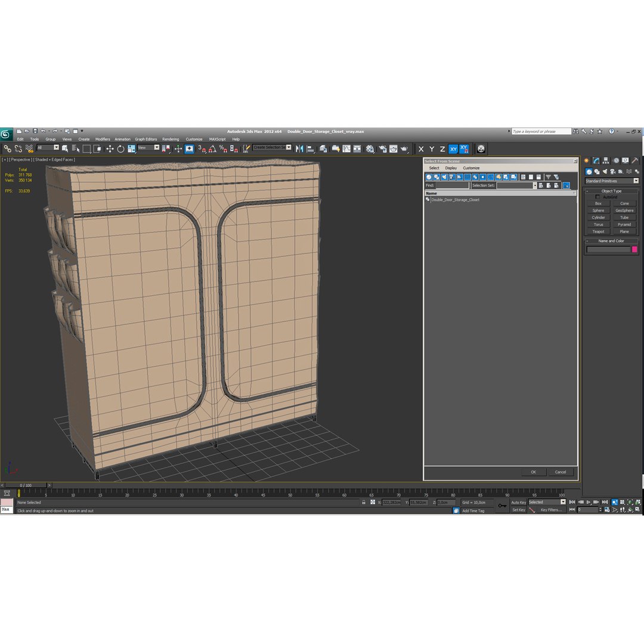The height and width of the screenshot is (644, 644).
Task: Open the selection filter All dropdown
Action: (x=48, y=147)
